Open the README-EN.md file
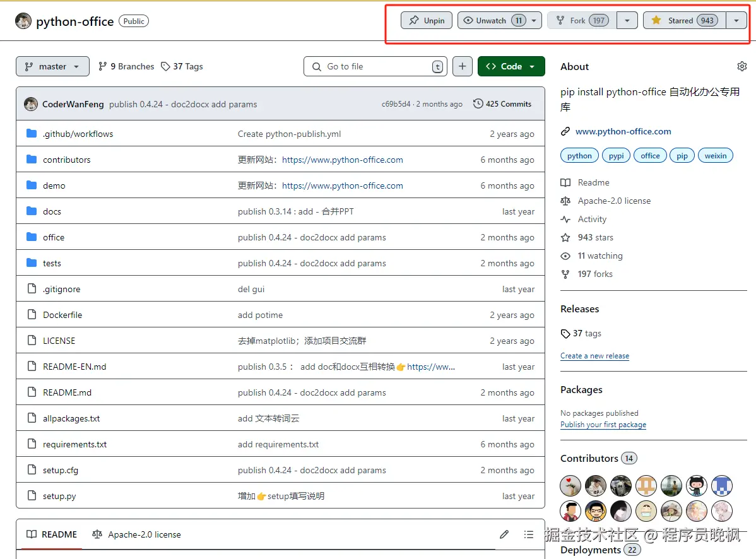756x559 pixels. (x=74, y=367)
